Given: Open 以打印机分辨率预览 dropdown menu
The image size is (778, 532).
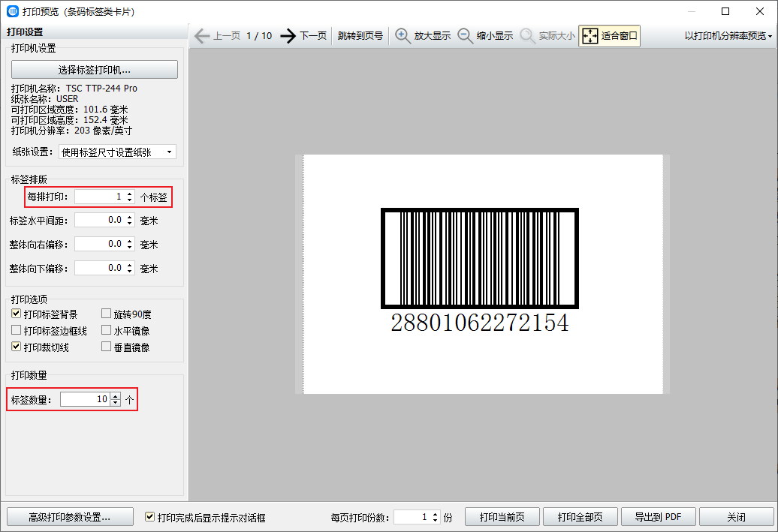Looking at the screenshot, I should point(728,36).
